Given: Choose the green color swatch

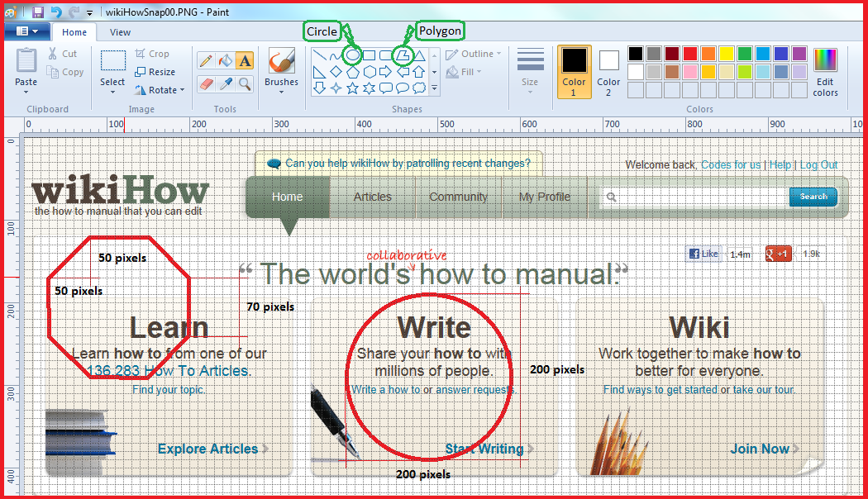Looking at the screenshot, I should (745, 54).
